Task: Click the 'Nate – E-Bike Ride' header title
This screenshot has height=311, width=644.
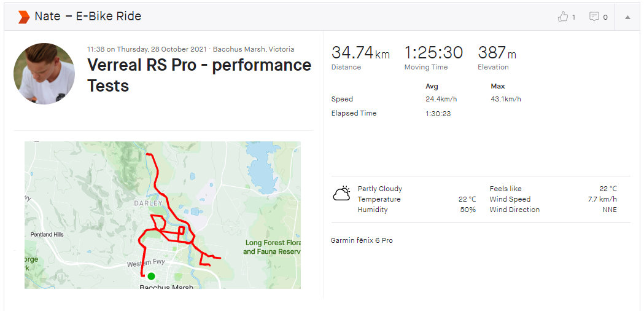Action: 88,17
